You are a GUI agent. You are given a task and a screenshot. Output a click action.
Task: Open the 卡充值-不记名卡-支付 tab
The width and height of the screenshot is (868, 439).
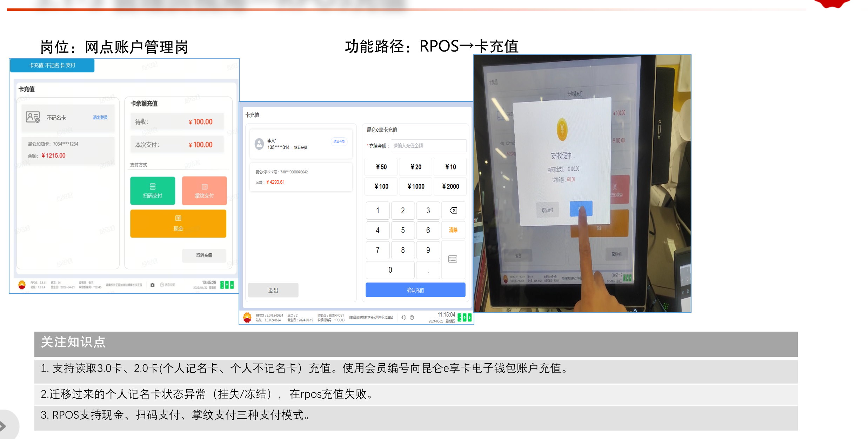[x=52, y=65]
